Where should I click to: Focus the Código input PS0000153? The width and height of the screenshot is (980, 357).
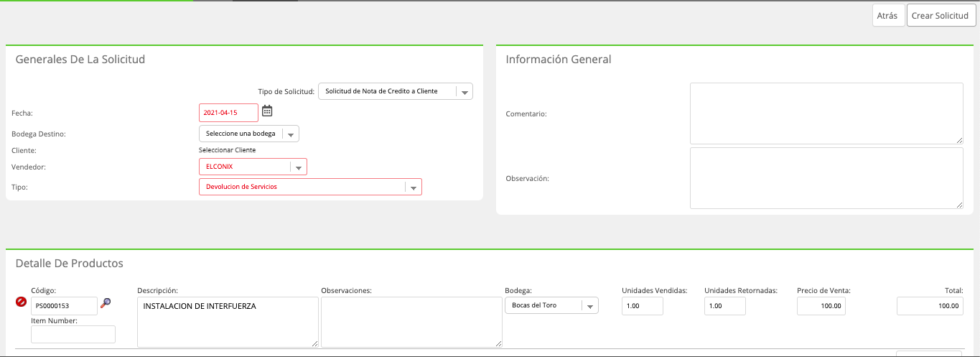[64, 306]
